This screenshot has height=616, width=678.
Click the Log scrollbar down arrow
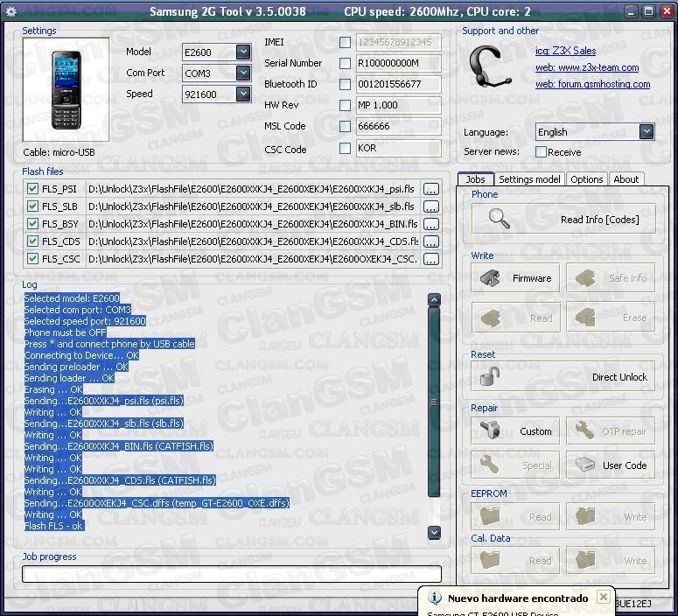pyautogui.click(x=434, y=533)
